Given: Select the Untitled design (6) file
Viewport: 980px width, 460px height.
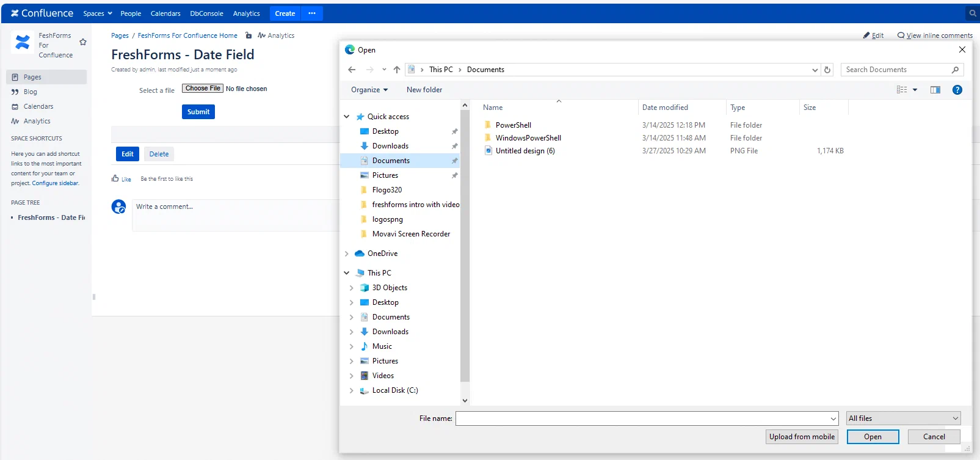Looking at the screenshot, I should click(x=525, y=151).
